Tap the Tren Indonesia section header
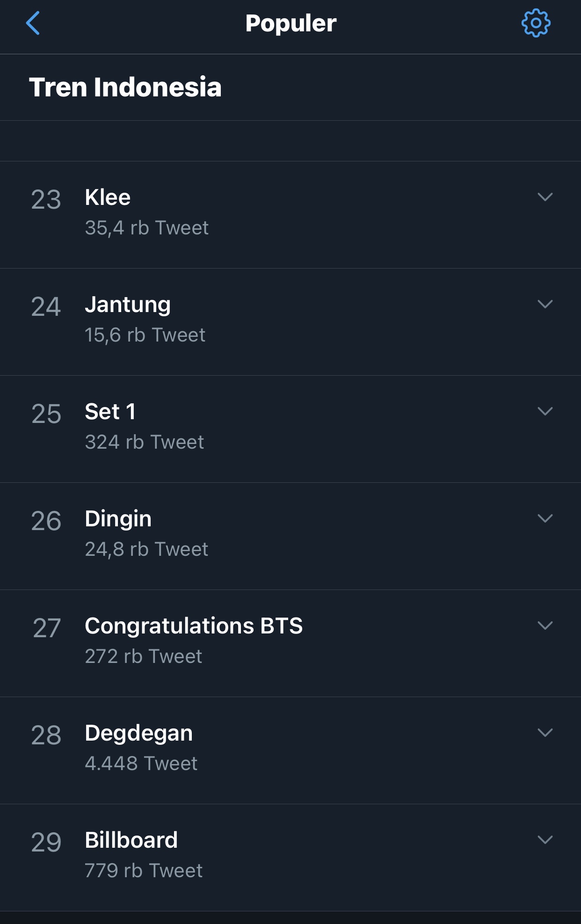The width and height of the screenshot is (581, 924). click(125, 87)
